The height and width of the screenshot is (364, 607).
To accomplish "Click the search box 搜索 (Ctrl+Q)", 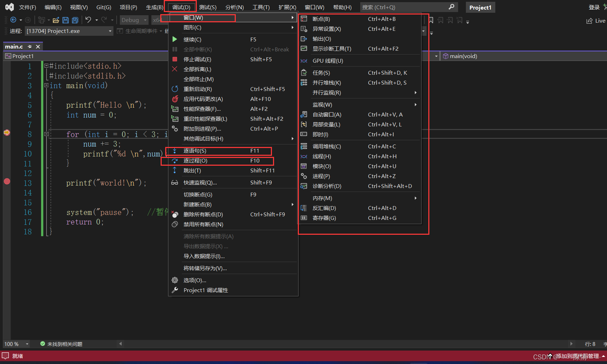I will [x=408, y=7].
